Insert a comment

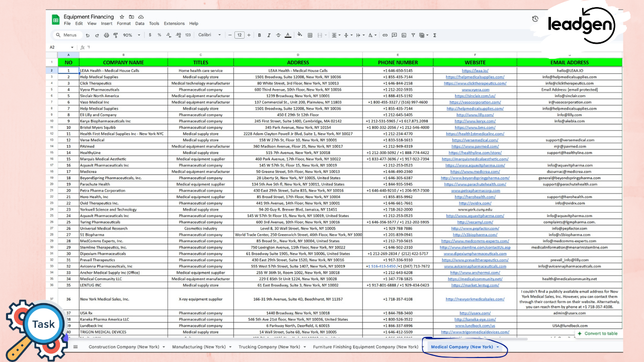pos(394,35)
